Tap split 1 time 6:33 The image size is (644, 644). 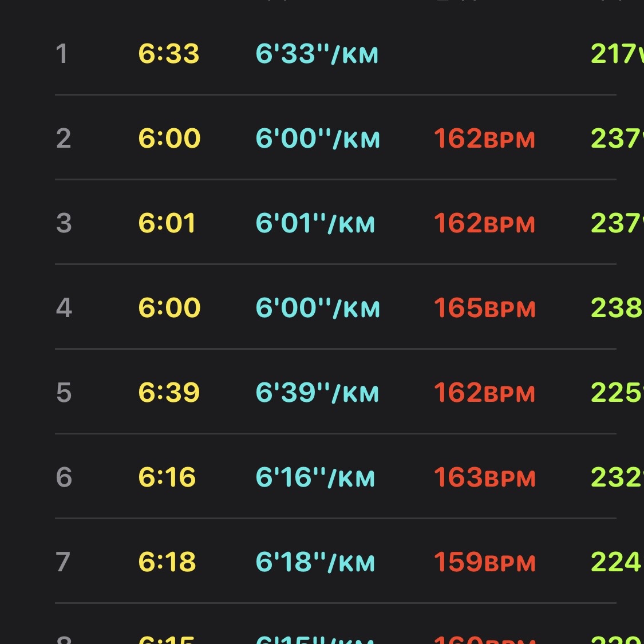coord(169,54)
